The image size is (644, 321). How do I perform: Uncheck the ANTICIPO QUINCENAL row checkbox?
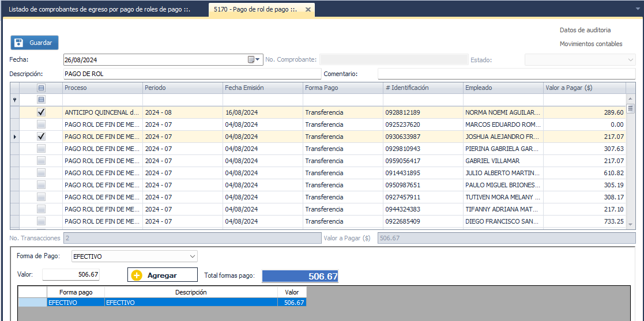[41, 112]
